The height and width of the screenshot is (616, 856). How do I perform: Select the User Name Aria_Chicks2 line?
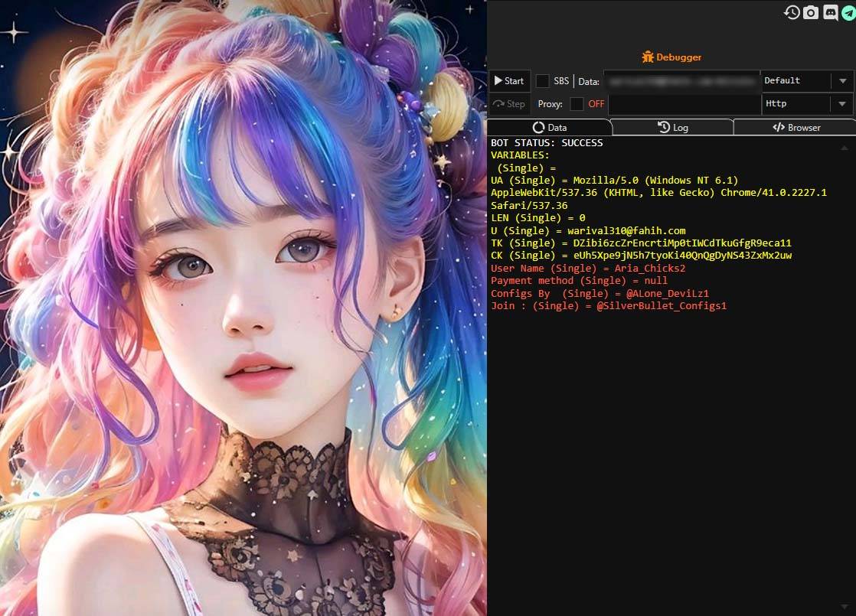pos(588,268)
